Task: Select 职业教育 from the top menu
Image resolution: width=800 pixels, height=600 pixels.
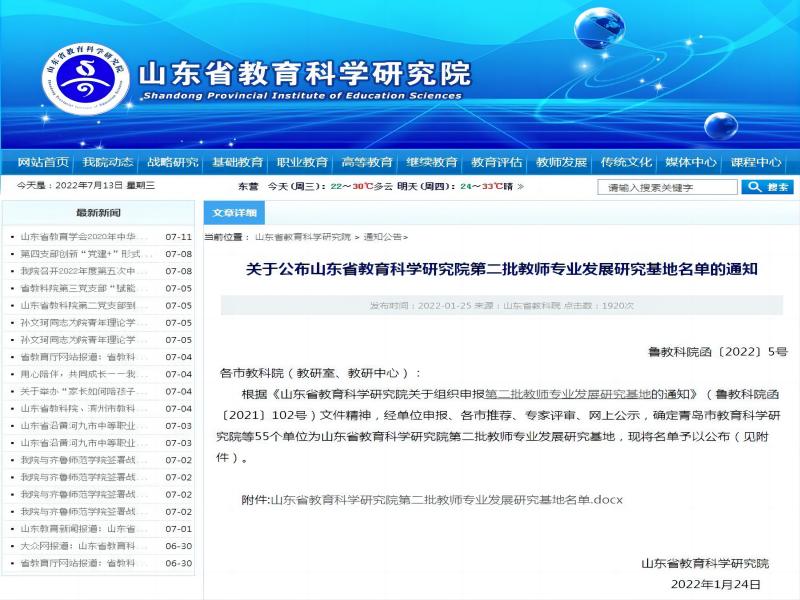Action: (x=302, y=162)
